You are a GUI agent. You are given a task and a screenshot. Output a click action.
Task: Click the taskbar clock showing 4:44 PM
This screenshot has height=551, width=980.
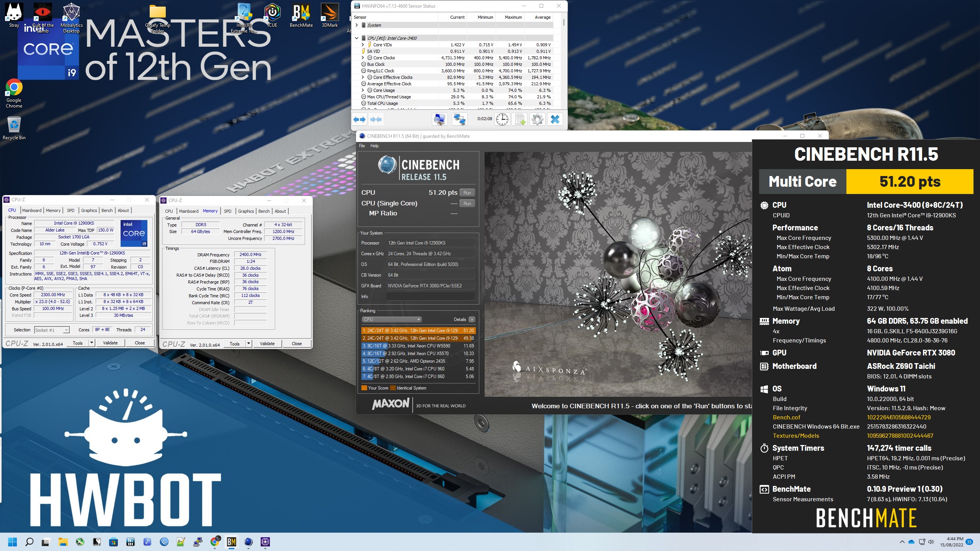point(952,542)
